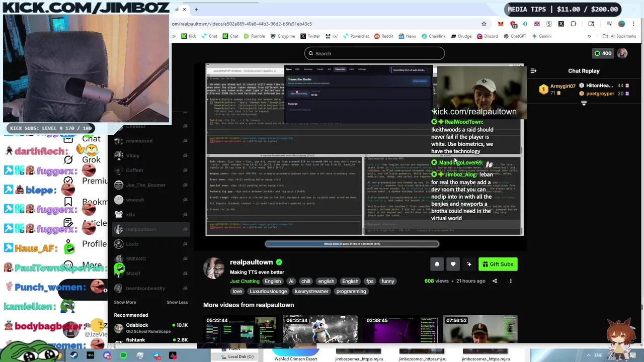Image resolution: width=644 pixels, height=362 pixels.
Task: Click the Gift Subs button
Action: point(498,264)
